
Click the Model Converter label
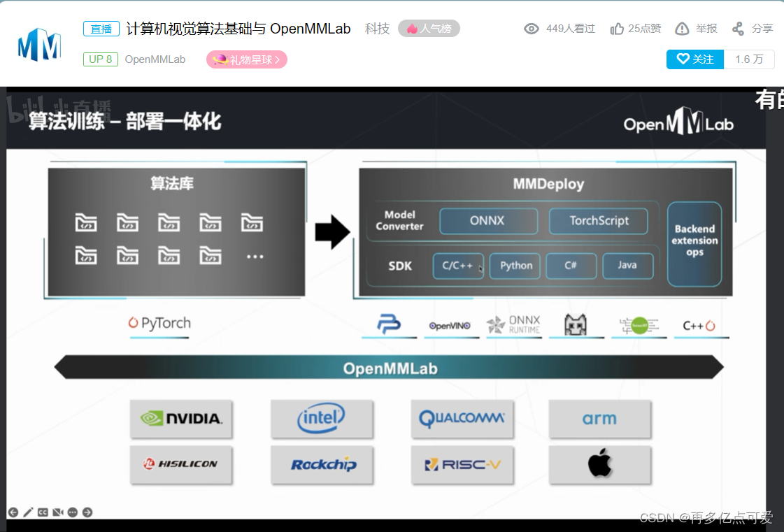click(x=399, y=220)
